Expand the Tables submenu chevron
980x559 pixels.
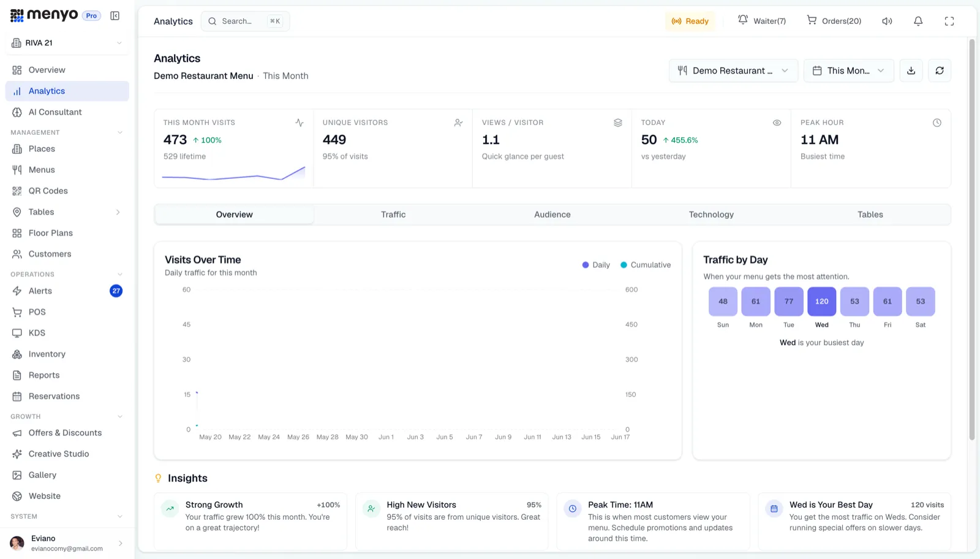118,212
